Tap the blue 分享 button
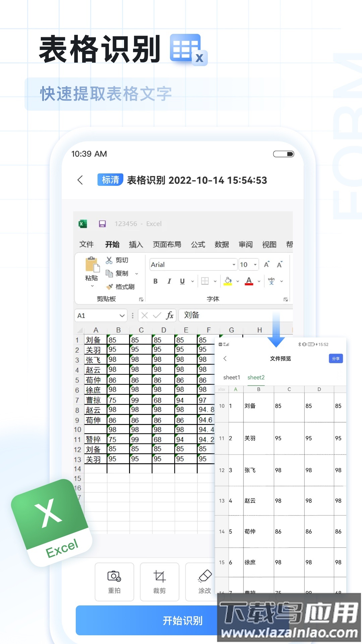The image size is (362, 644). tap(336, 359)
